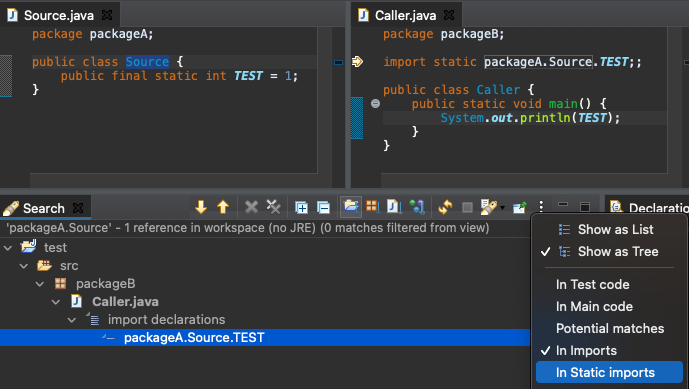
Task: Pin the Search view
Action: 519,207
